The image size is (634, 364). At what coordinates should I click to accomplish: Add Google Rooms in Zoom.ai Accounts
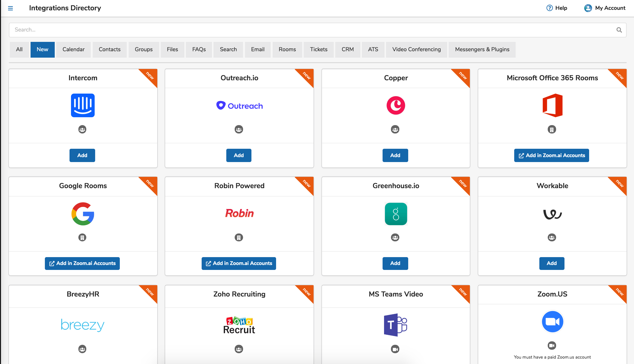coord(82,263)
